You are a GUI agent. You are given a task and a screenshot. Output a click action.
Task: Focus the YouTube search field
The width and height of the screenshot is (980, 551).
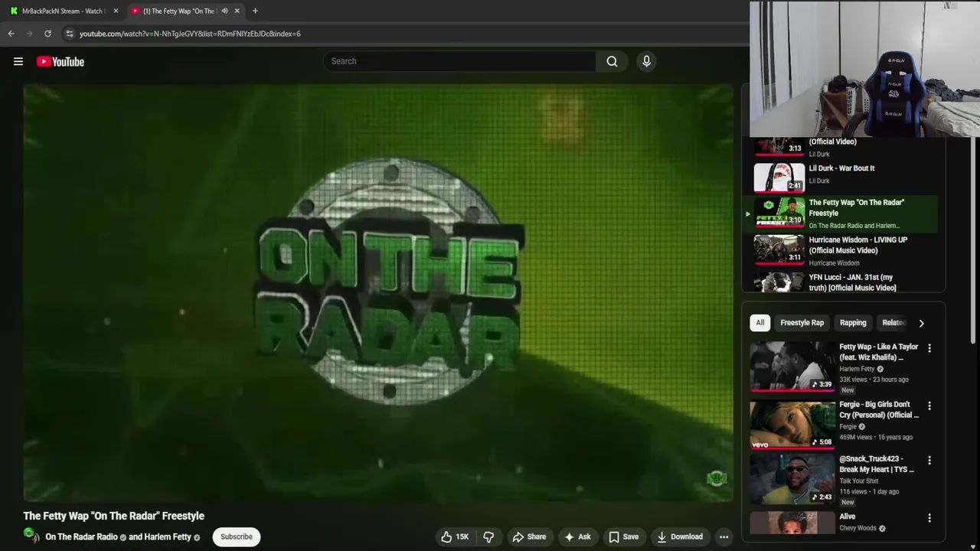pyautogui.click(x=459, y=61)
